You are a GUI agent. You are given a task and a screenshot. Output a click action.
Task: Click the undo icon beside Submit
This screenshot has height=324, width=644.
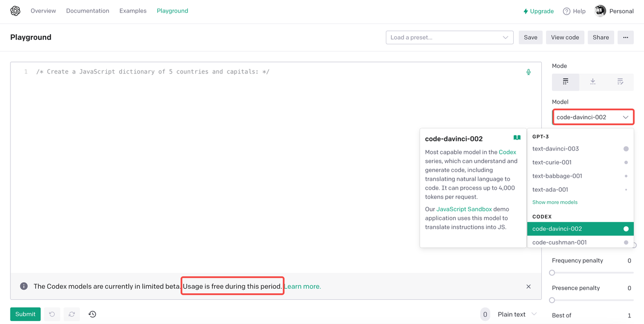point(52,314)
